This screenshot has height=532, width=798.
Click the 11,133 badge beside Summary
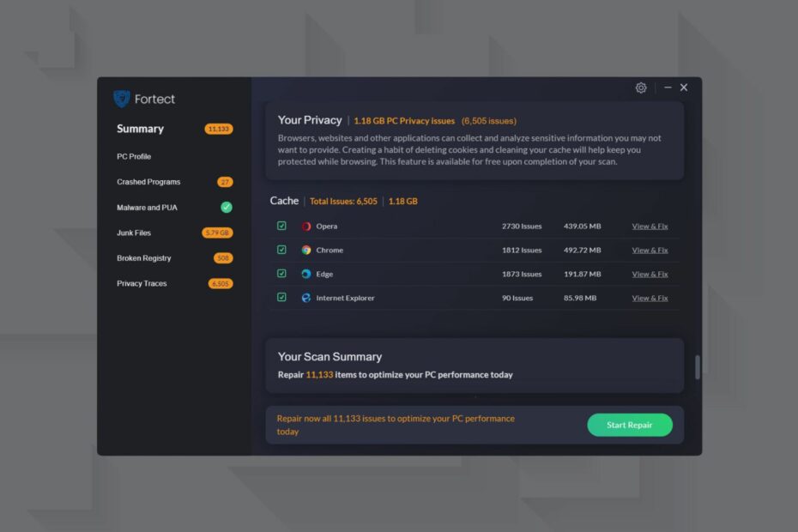(219, 129)
